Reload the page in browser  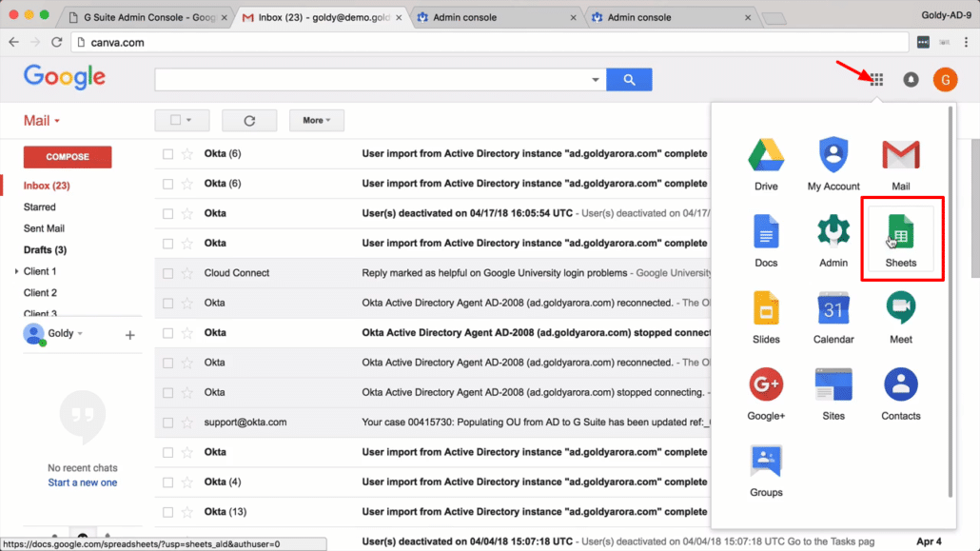(x=57, y=42)
